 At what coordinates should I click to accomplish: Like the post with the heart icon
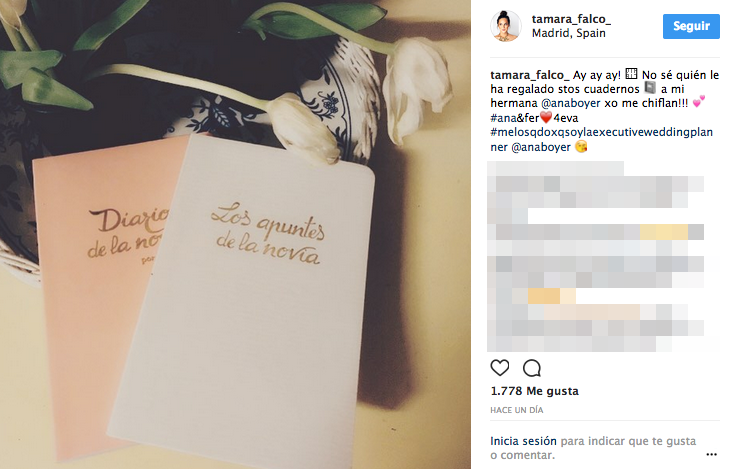[x=500, y=368]
